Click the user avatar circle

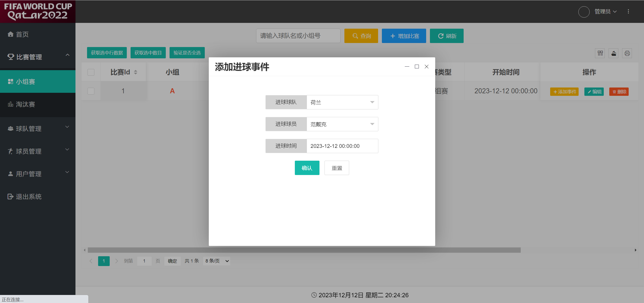(x=584, y=12)
